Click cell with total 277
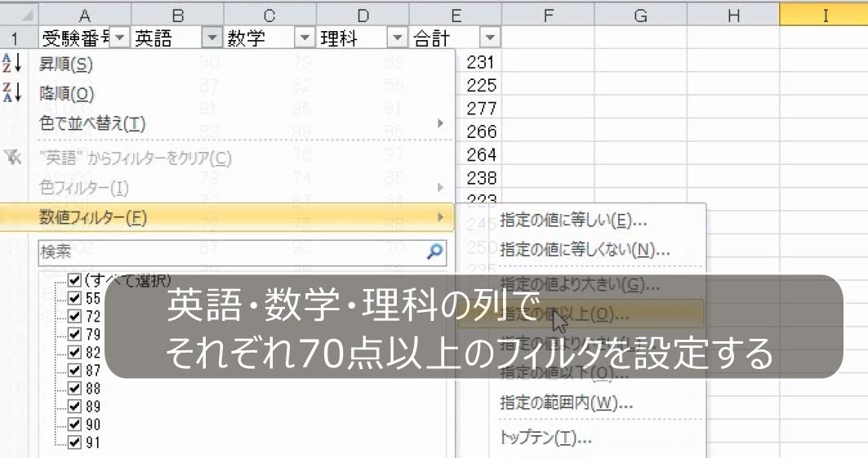 [x=480, y=109]
